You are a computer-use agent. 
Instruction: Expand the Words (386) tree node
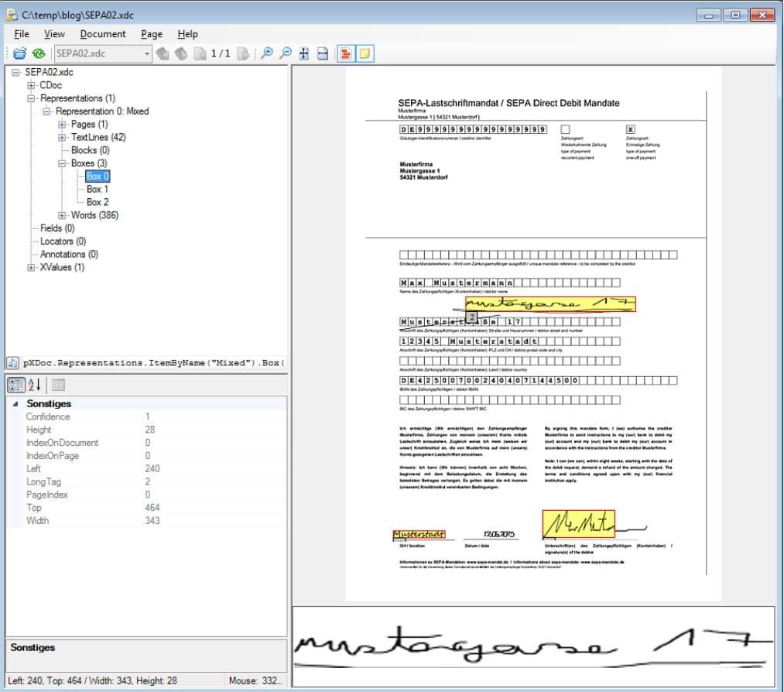(63, 215)
